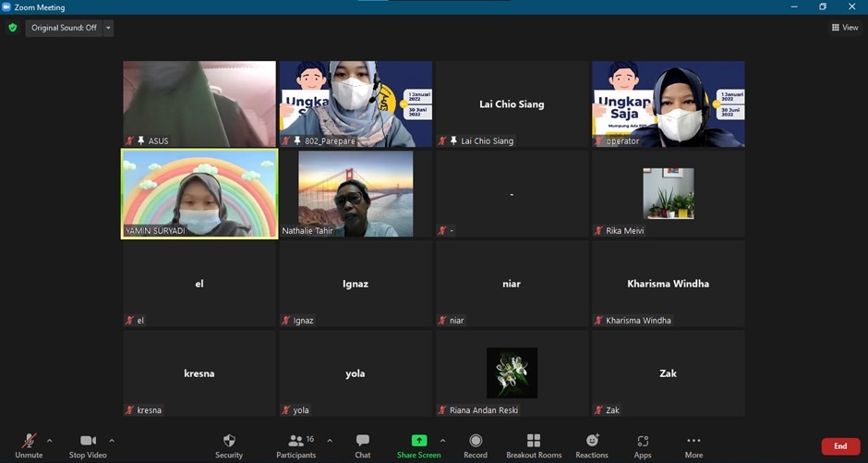Screen dimensions: 868x463
Task: Open the Security shield icon
Action: (x=229, y=441)
